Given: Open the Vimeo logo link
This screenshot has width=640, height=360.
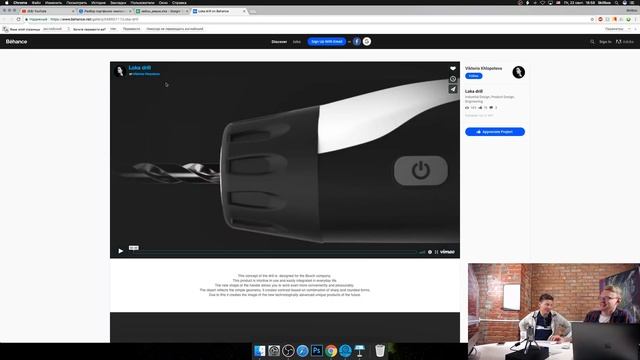Looking at the screenshot, I should [447, 251].
